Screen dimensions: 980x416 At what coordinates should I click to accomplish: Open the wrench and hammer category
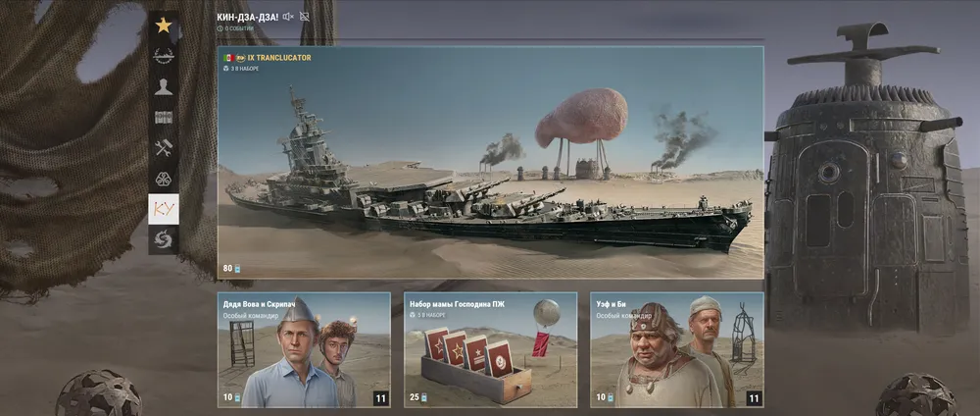(x=164, y=148)
